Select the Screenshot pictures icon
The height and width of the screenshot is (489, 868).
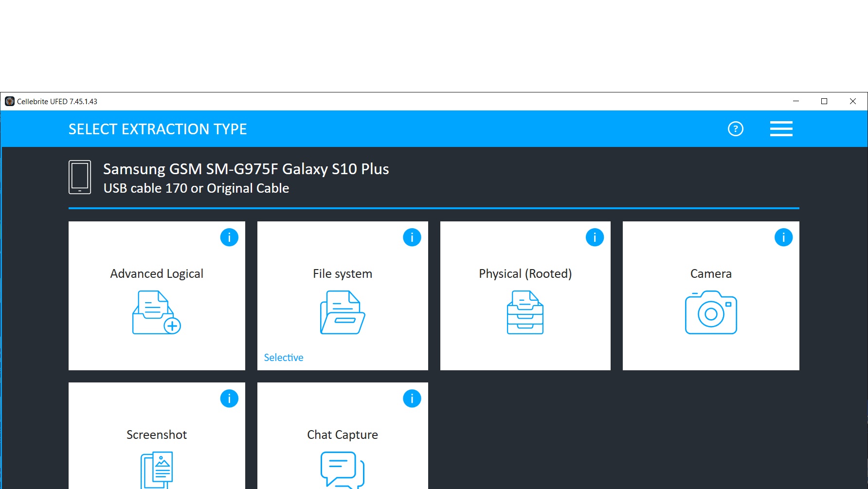[157, 470]
